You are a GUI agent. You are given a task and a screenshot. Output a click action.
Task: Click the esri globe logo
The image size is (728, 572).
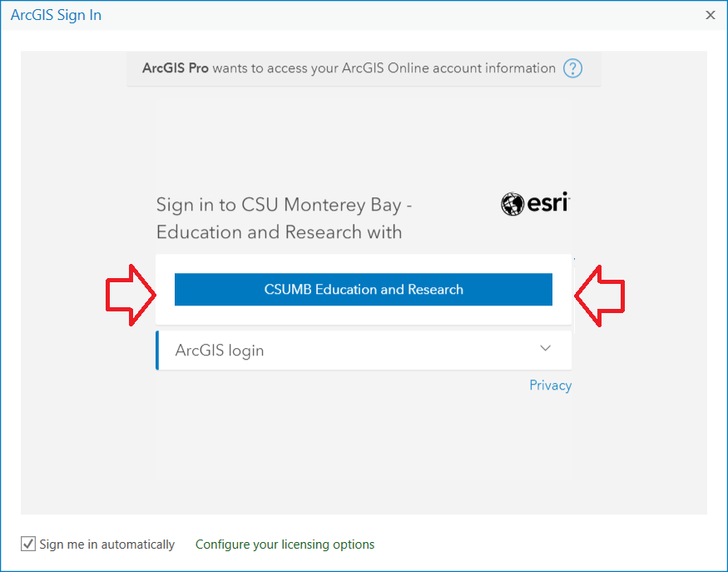point(513,203)
